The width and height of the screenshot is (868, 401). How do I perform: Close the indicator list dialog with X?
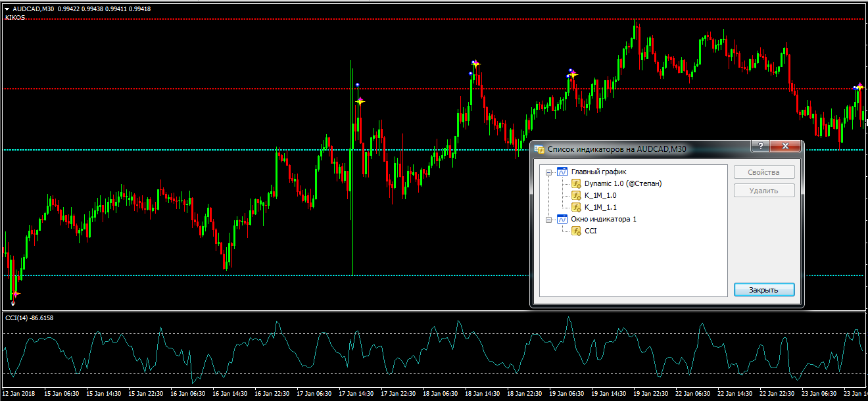784,147
